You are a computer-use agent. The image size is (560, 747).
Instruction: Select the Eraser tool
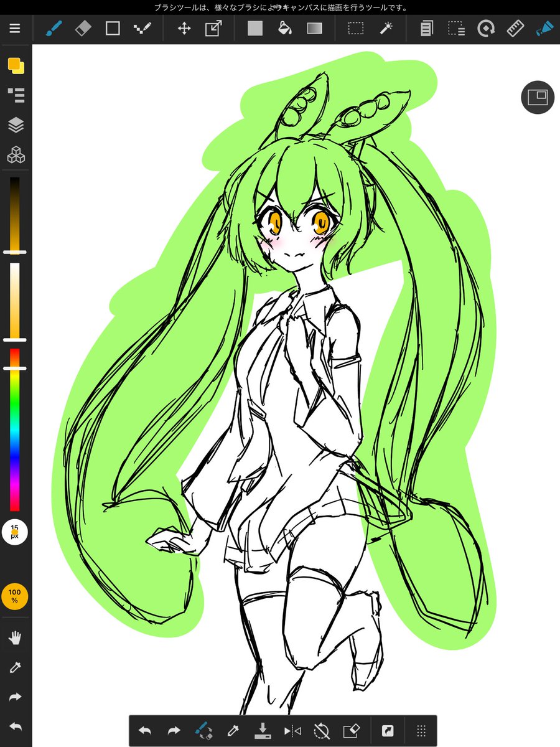coord(83,29)
